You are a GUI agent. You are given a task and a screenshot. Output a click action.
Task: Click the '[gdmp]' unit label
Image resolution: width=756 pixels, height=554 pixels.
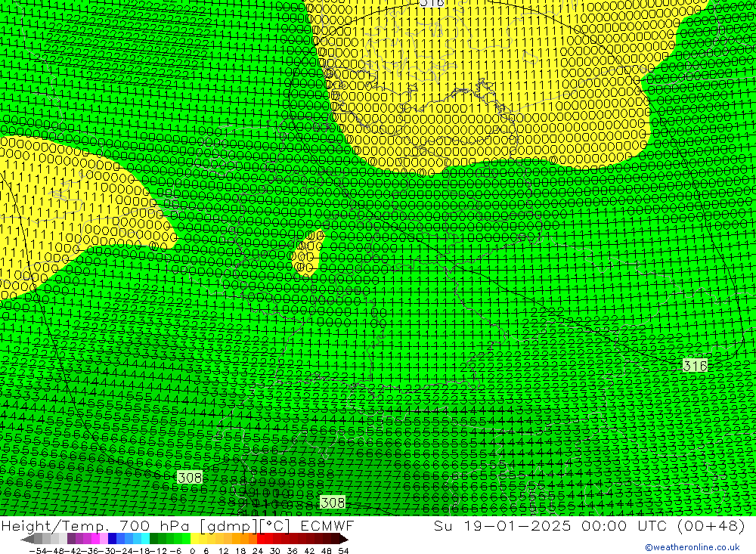(x=229, y=526)
